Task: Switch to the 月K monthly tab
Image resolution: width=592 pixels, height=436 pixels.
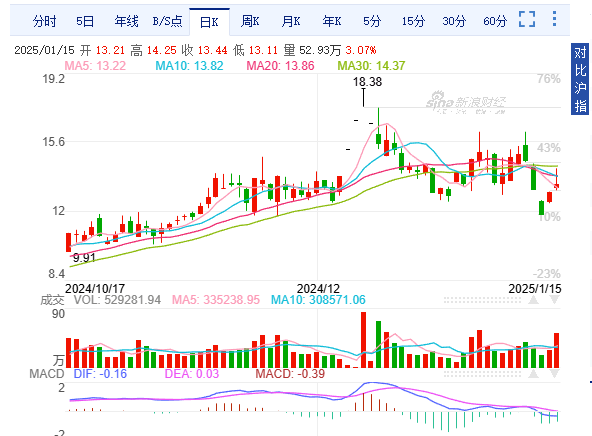Action: pyautogui.click(x=291, y=21)
